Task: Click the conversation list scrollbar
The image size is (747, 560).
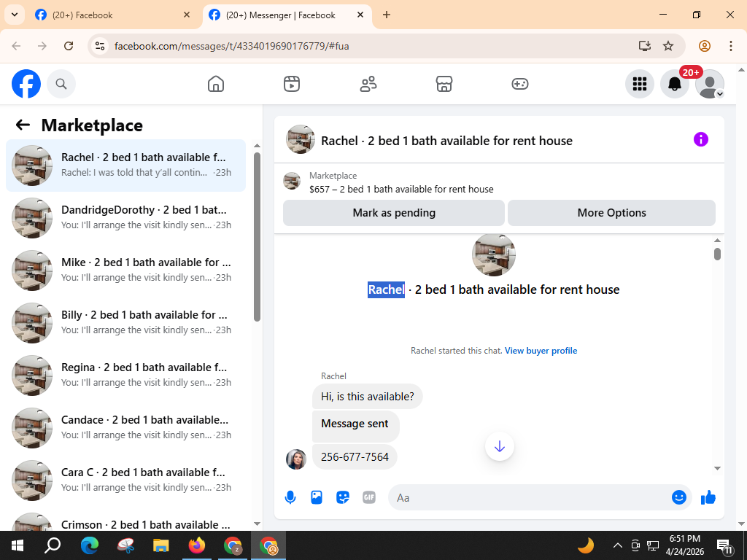Action: [x=258, y=237]
